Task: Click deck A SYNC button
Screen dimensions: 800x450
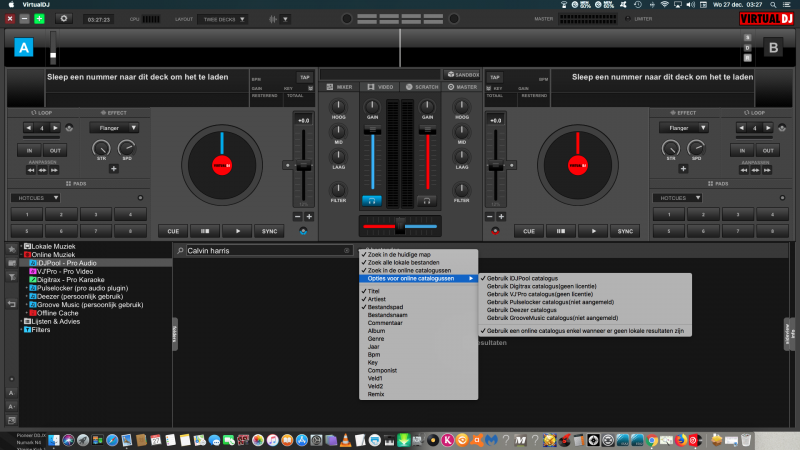Action: point(269,231)
